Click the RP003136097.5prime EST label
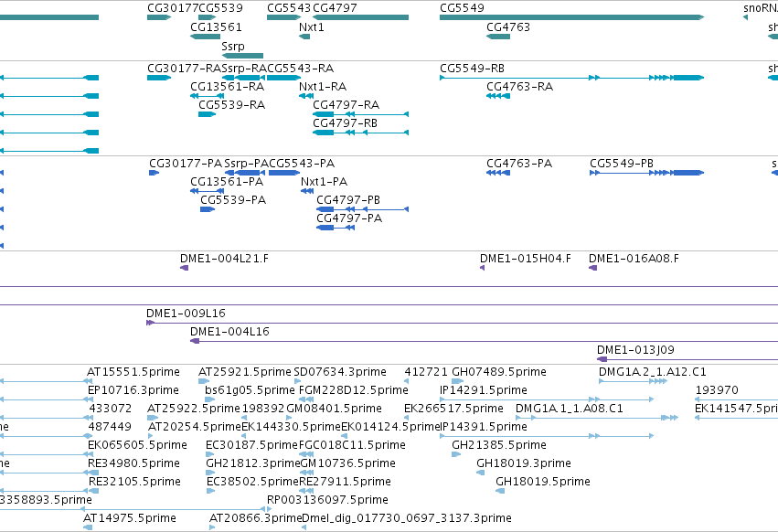The image size is (778, 532). [x=327, y=500]
